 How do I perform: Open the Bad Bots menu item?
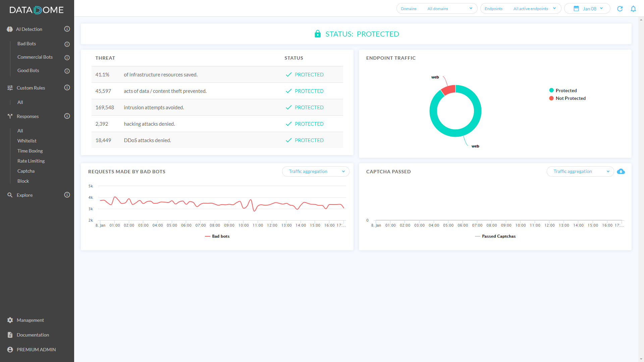(x=26, y=44)
